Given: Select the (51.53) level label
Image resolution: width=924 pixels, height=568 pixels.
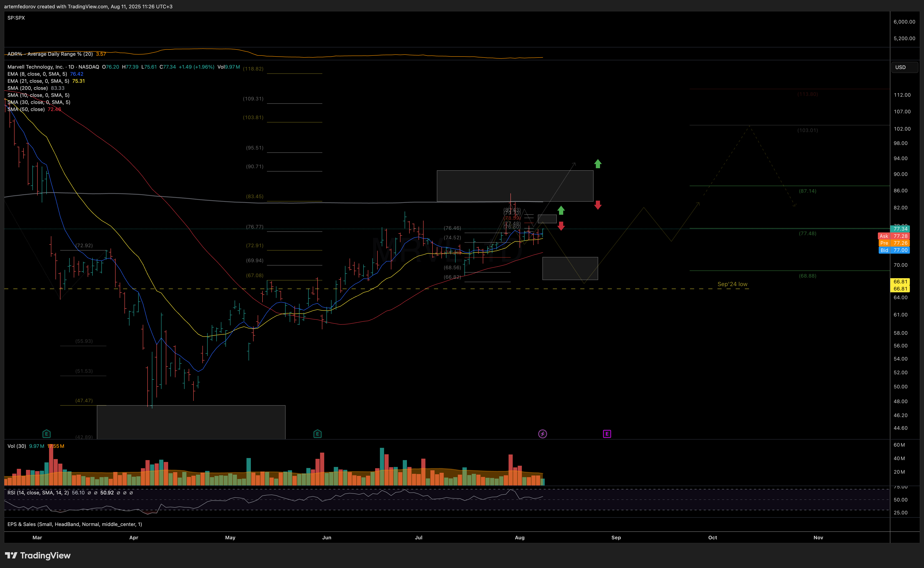Looking at the screenshot, I should coord(84,371).
